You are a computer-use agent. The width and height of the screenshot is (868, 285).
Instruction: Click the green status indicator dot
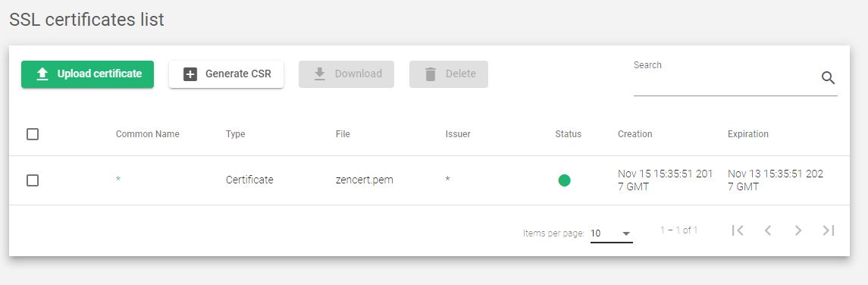click(564, 180)
